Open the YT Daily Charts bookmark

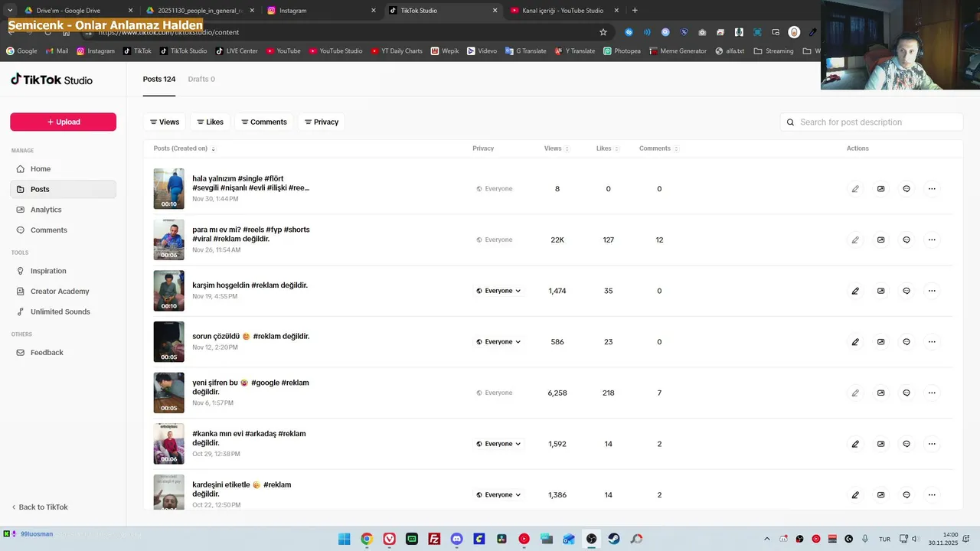(397, 51)
